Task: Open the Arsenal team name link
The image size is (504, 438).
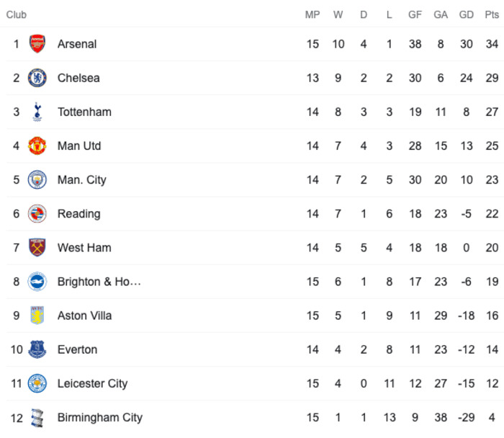Action: coord(77,44)
